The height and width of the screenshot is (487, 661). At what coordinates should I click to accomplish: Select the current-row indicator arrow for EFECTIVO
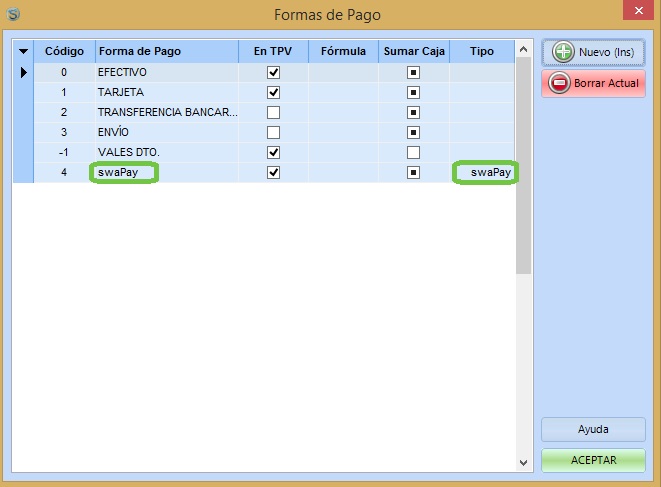tap(24, 73)
